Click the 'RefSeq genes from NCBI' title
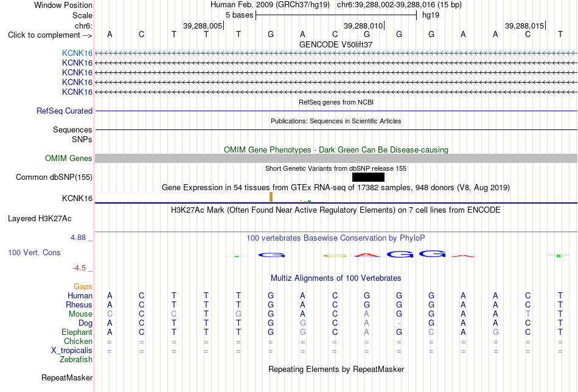 coord(336,102)
